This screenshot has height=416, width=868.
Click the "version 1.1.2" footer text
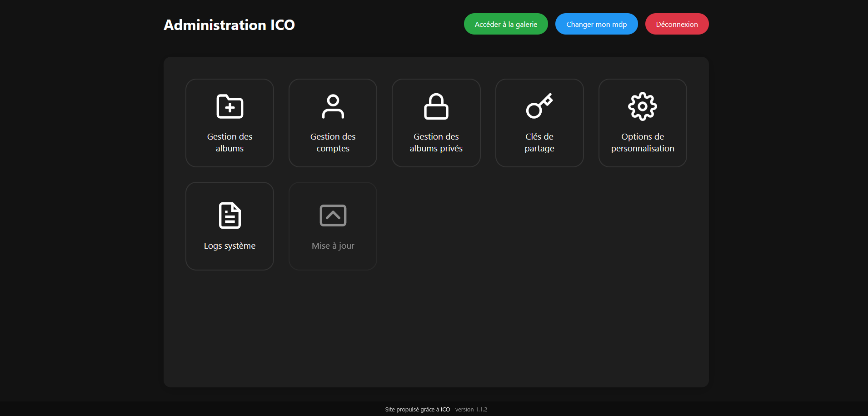click(x=471, y=410)
